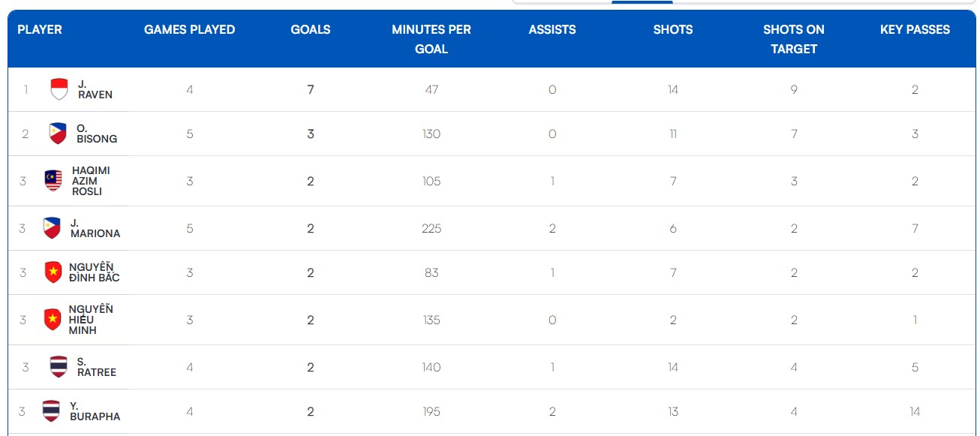Sort by Shots column header
The image size is (980, 436).
point(673,30)
